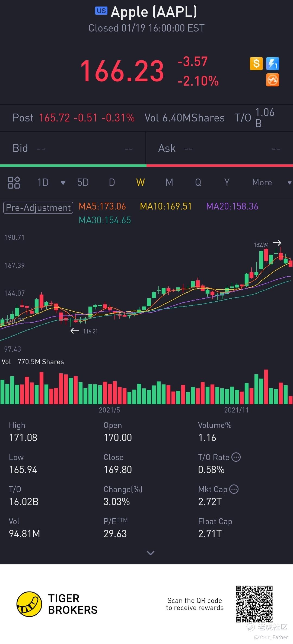Tap the High value 171.08
The image size is (293, 644).
click(23, 437)
